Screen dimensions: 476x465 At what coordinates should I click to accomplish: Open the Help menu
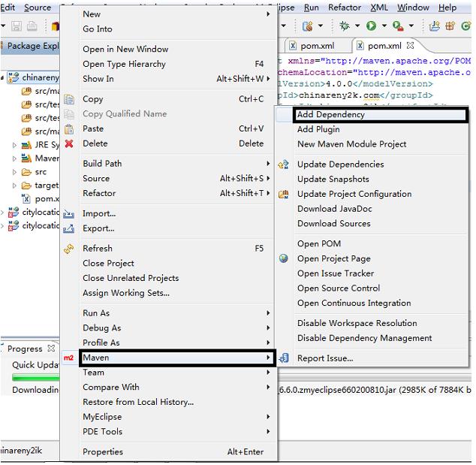coord(447,8)
